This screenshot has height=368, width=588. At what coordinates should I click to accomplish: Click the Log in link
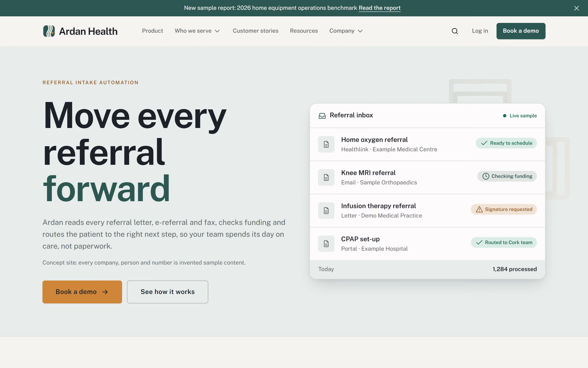tap(480, 31)
